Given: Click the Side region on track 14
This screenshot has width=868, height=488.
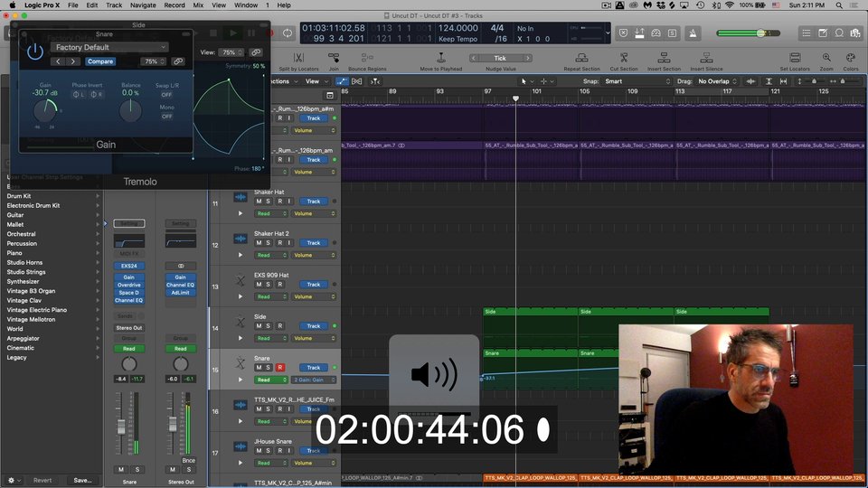Looking at the screenshot, I should (531, 327).
